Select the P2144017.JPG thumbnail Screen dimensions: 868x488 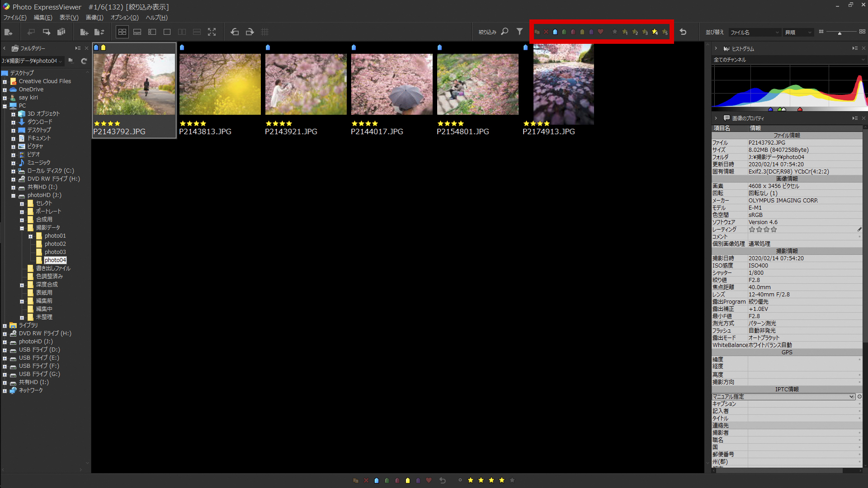392,84
